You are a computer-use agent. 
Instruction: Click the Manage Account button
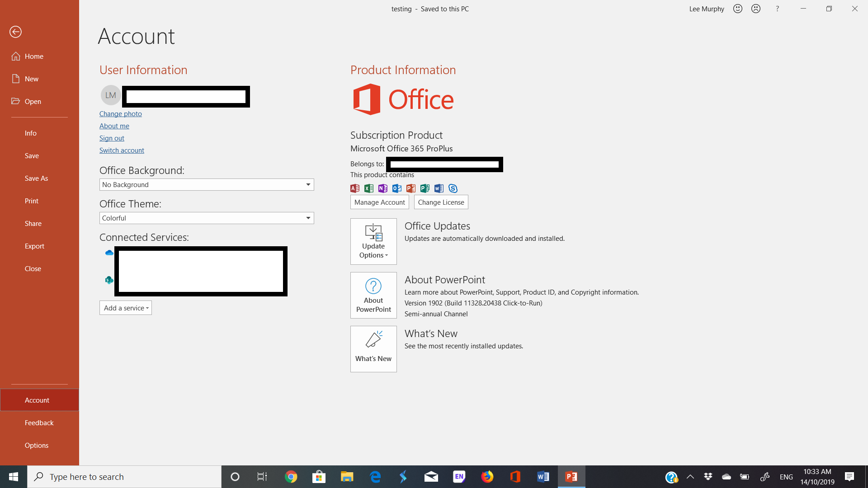click(x=379, y=202)
